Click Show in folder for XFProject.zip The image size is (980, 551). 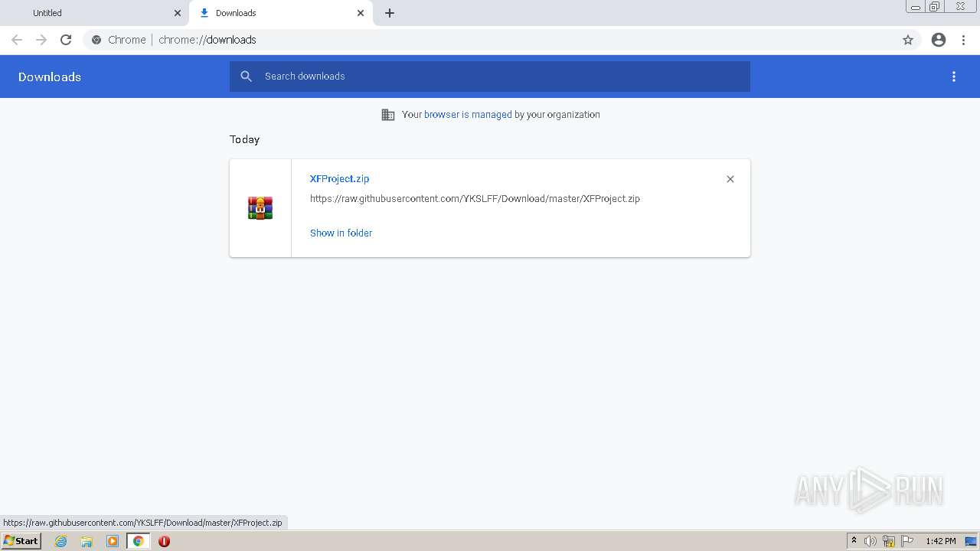(341, 233)
